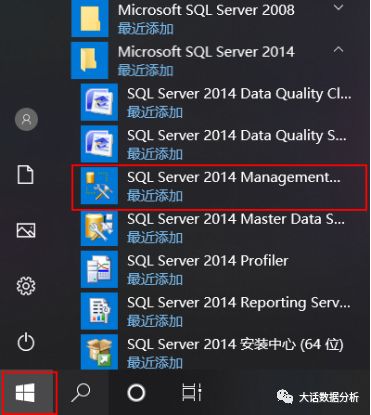
Task: Click Microsoft SQL Server 2008 folder icon
Action: pyautogui.click(x=90, y=18)
